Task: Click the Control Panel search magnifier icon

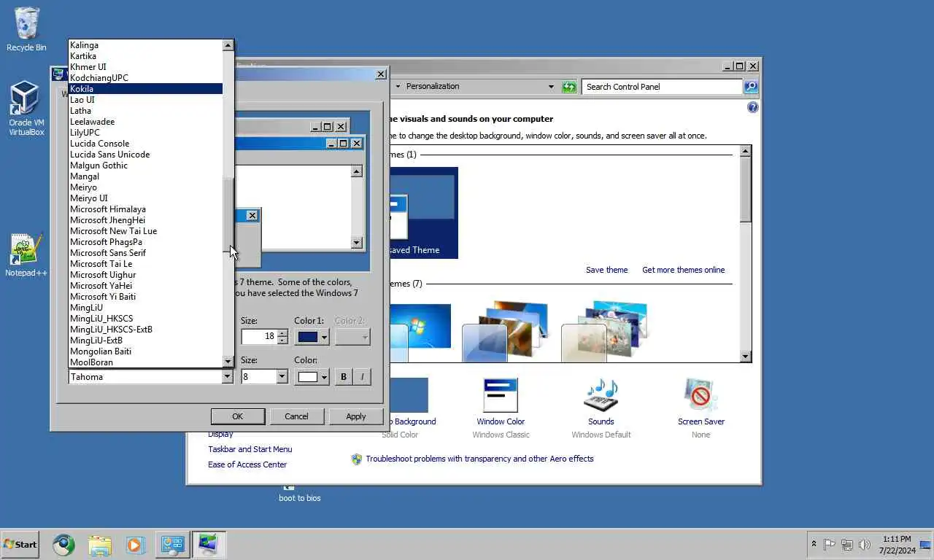Action: click(x=751, y=87)
